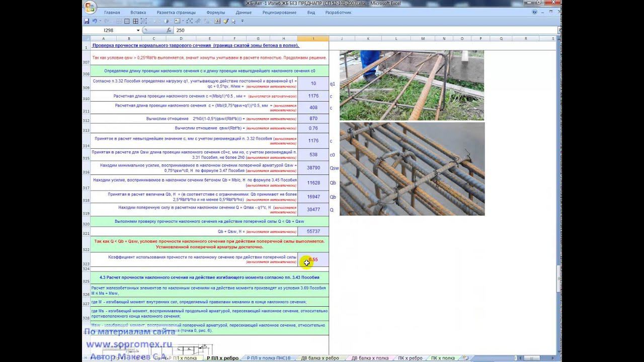The height and width of the screenshot is (362, 644).
Task: Switch to the Рецензирование tab
Action: click(x=279, y=12)
